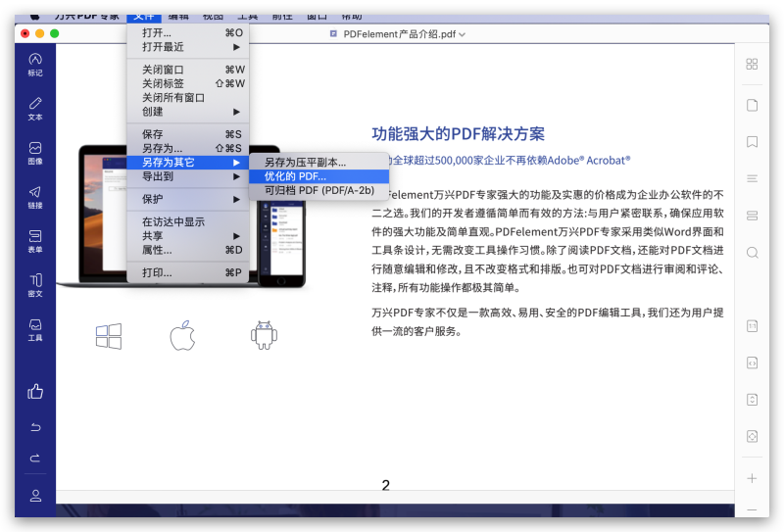Expand the 创建 submenu
Image resolution: width=784 pixels, height=532 pixels.
click(188, 112)
